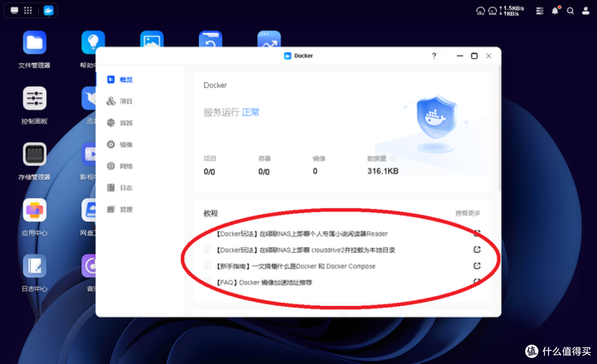Open 应用中心 app center desktop icon

tap(34, 210)
